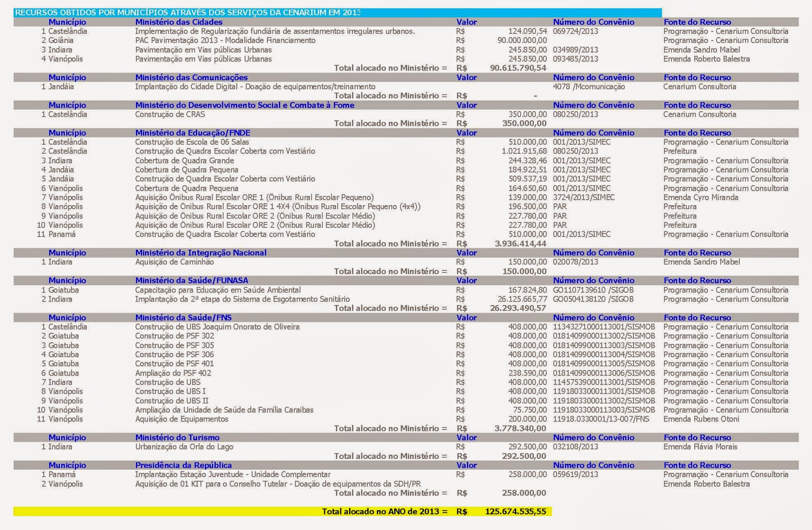Select 'Ampliação da Unidade de Saúde da Família Caraibas'
This screenshot has width=812, height=530.
point(224,410)
